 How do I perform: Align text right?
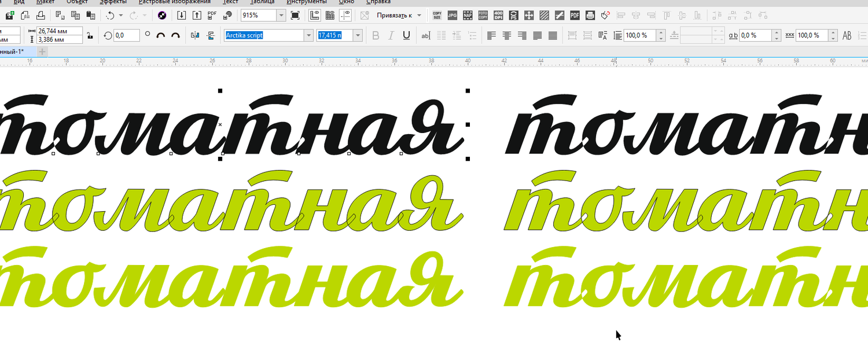[522, 35]
